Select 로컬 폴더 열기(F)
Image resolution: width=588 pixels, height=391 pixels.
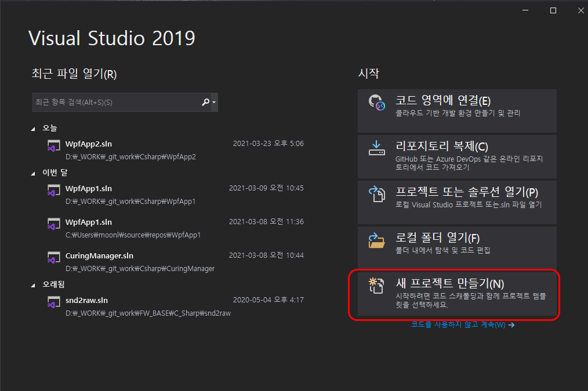pyautogui.click(x=457, y=248)
